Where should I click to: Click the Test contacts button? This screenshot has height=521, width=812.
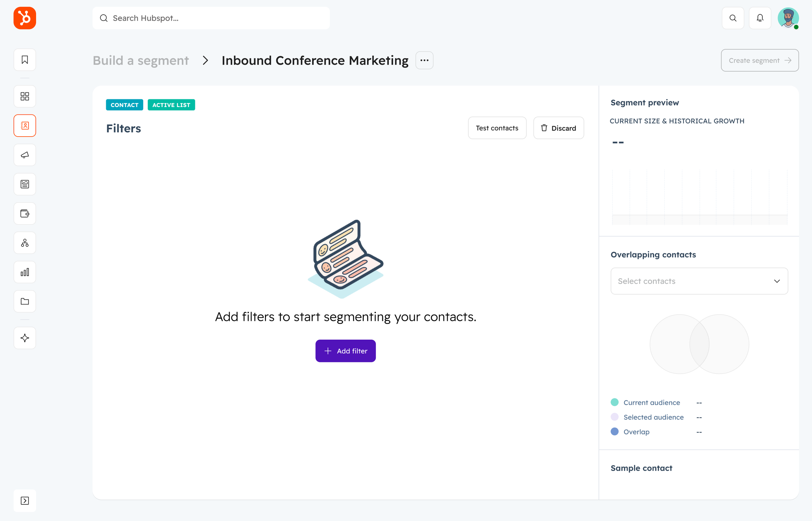pos(497,128)
